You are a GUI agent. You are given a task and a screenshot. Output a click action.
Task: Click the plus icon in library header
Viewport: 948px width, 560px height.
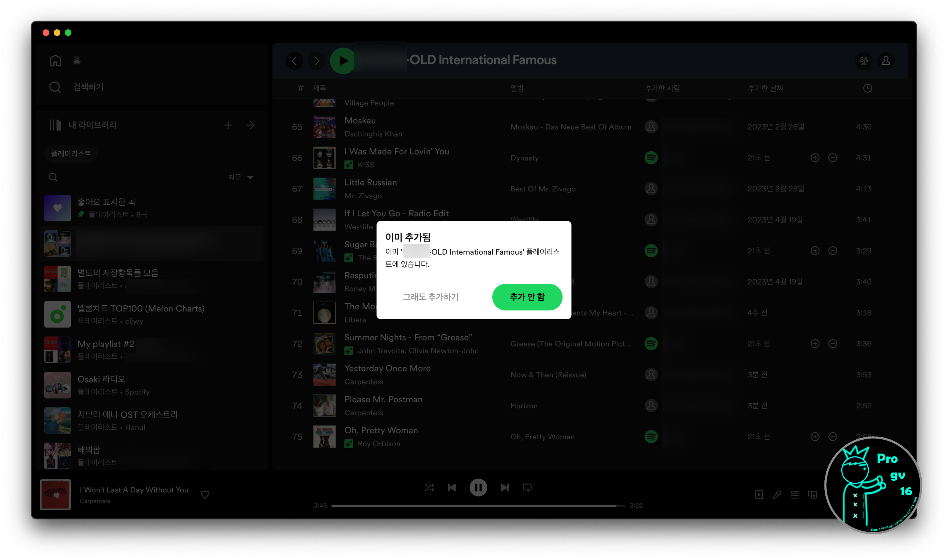228,125
